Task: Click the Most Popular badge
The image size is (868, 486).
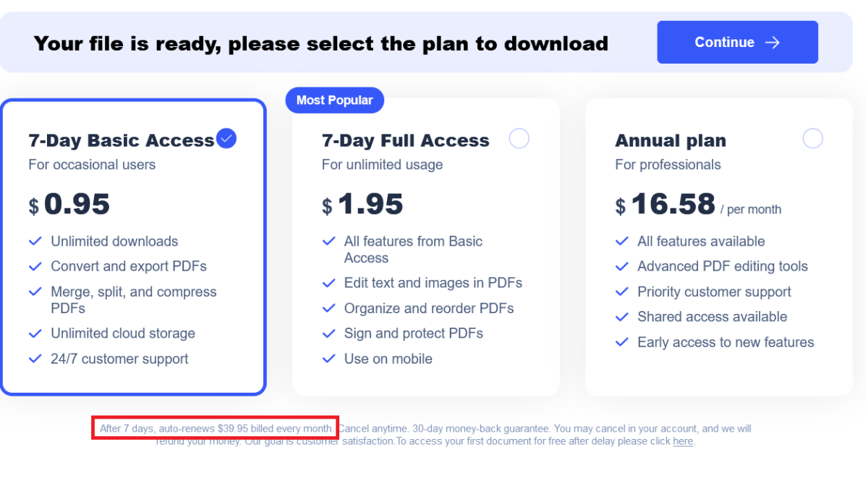Action: (334, 100)
